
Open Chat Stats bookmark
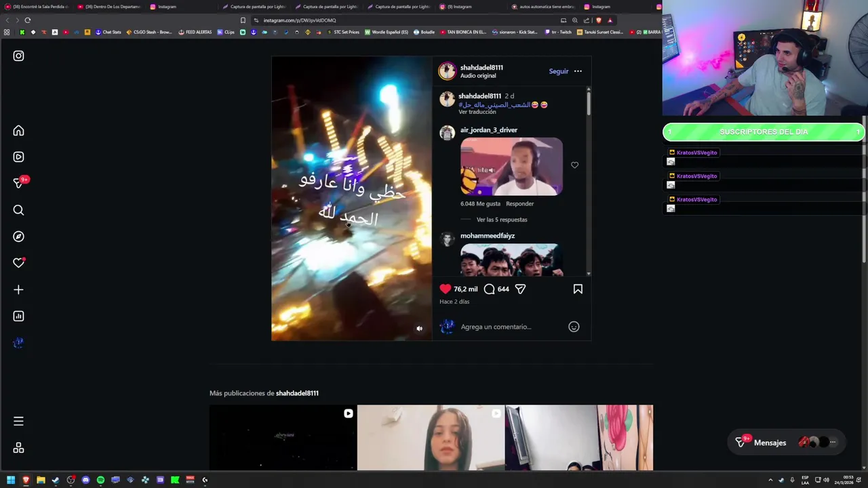click(x=108, y=32)
